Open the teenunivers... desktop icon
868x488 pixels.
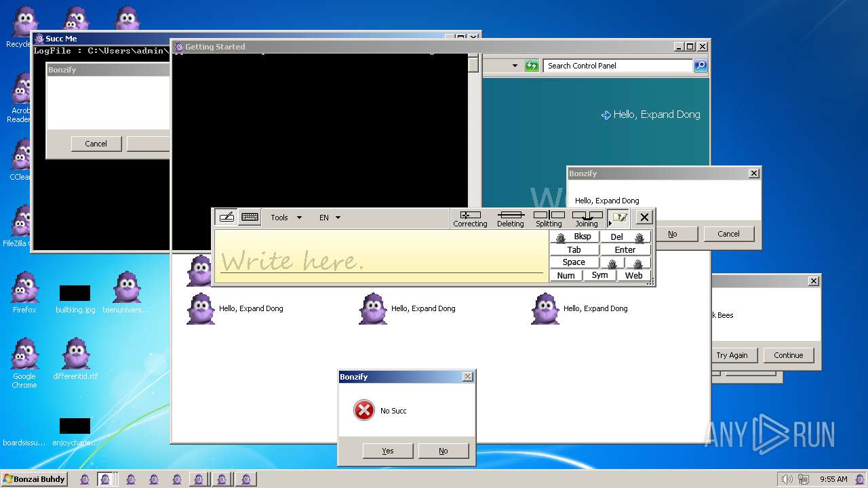coord(126,293)
